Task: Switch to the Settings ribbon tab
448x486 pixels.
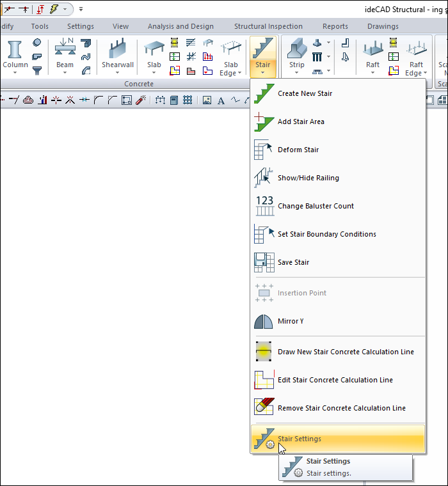Action: tap(81, 26)
